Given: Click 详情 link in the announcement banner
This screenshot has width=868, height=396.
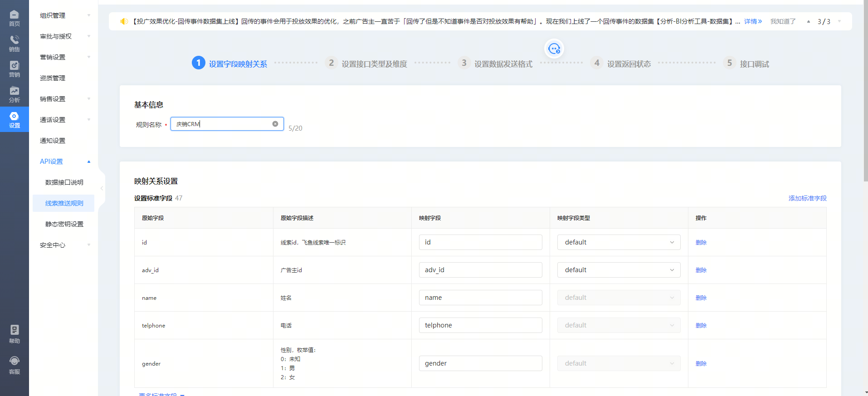Looking at the screenshot, I should coord(752,21).
